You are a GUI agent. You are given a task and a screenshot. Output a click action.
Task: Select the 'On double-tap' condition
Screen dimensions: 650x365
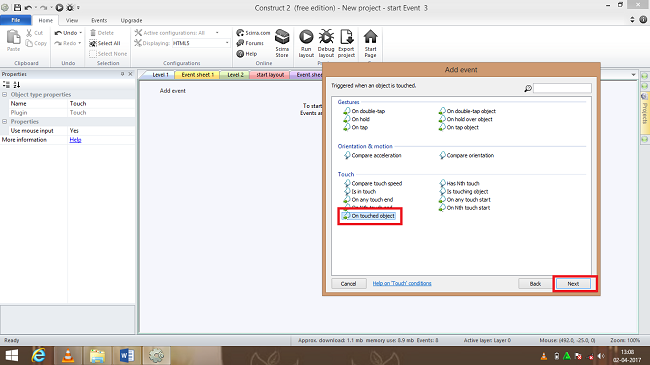pos(364,111)
